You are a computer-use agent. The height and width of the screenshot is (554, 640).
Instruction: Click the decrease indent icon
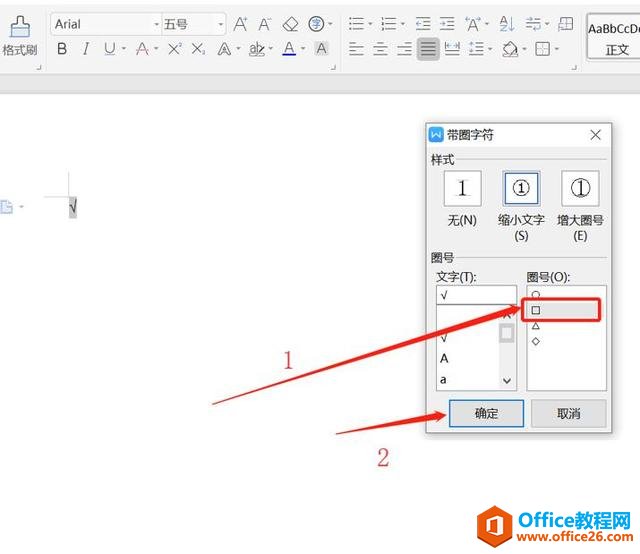point(423,24)
